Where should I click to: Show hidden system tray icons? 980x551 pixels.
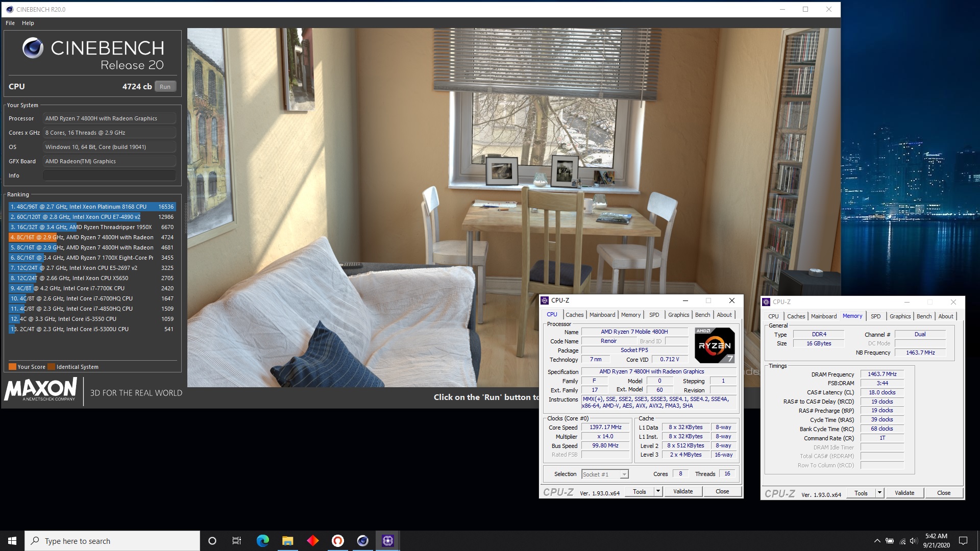(x=877, y=541)
